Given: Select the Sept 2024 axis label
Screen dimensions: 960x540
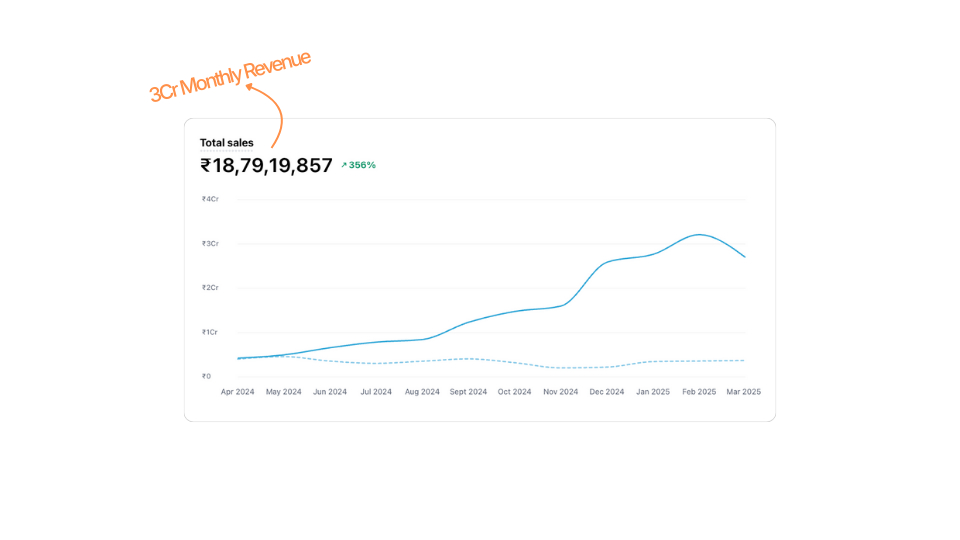Looking at the screenshot, I should (x=468, y=392).
